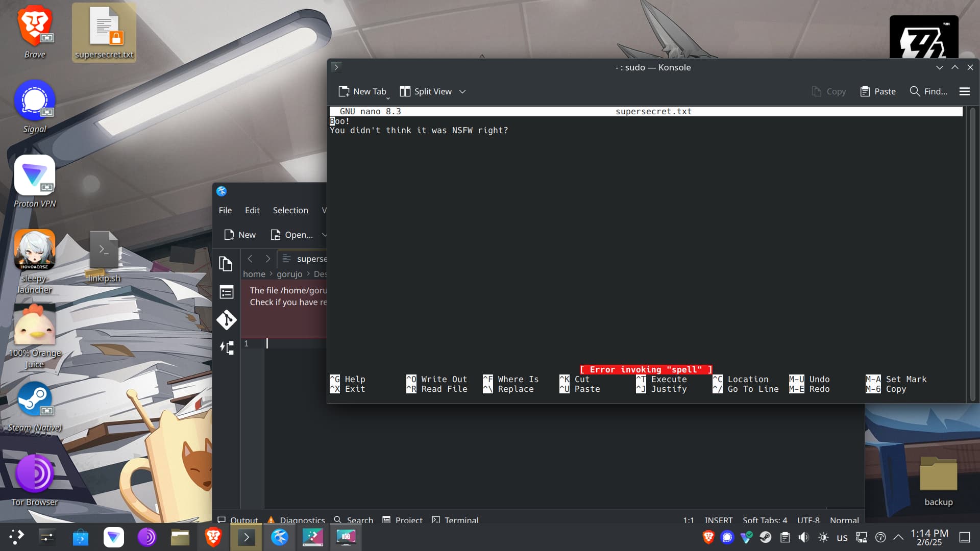Open Kate's Documents sidebar panel
Screen dimensions: 980x551
click(x=226, y=264)
